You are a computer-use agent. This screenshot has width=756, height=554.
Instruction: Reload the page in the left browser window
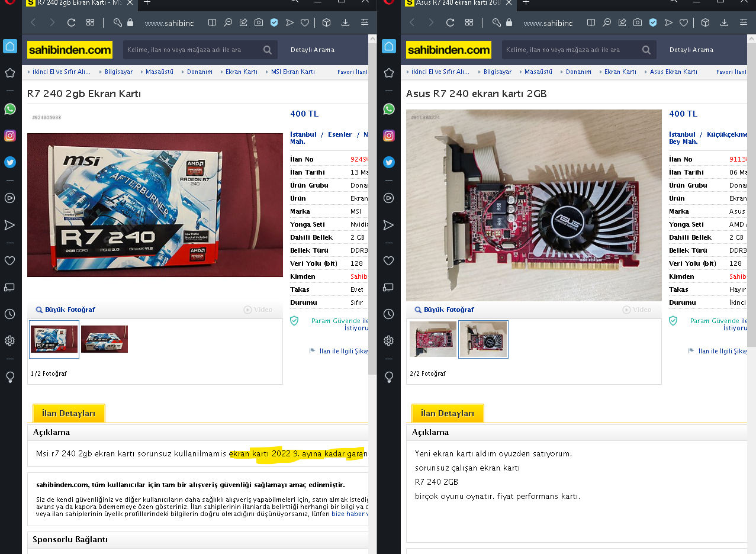pyautogui.click(x=71, y=22)
